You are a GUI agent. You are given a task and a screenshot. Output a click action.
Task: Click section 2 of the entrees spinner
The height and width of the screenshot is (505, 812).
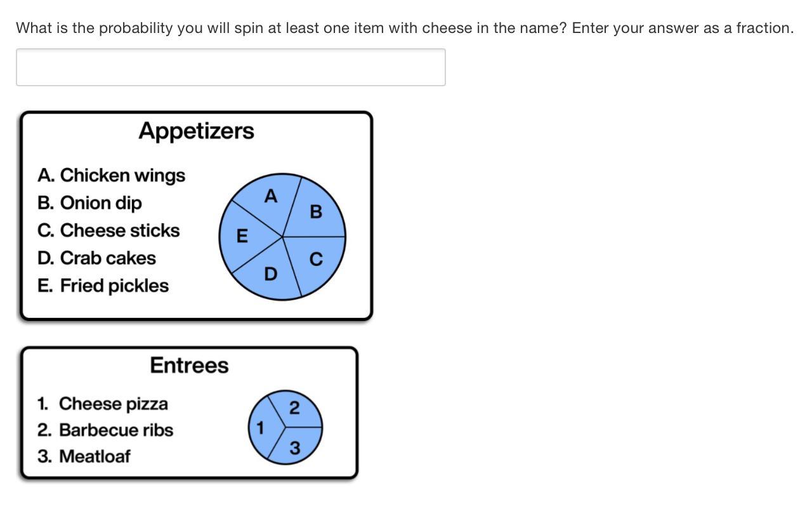294,408
